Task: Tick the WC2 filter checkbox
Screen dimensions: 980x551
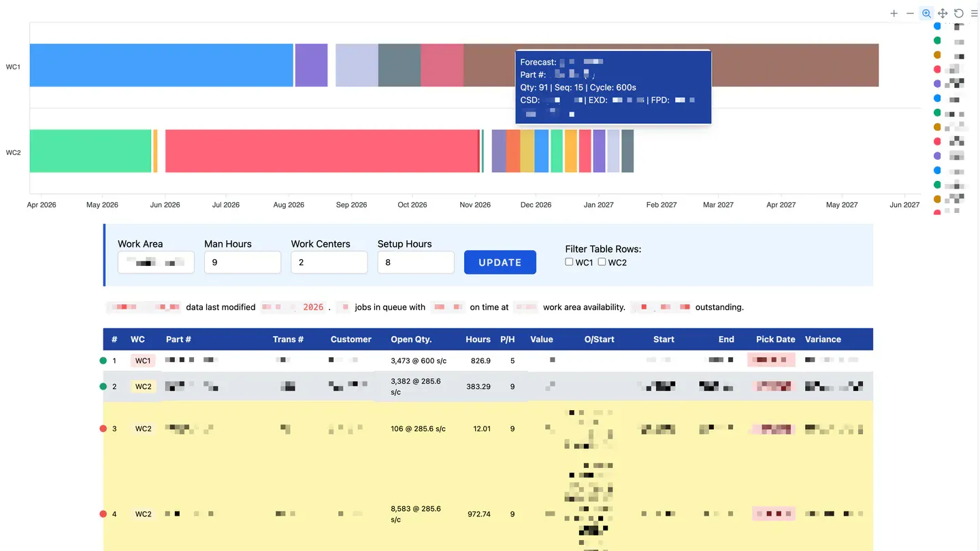Action: pyautogui.click(x=602, y=262)
